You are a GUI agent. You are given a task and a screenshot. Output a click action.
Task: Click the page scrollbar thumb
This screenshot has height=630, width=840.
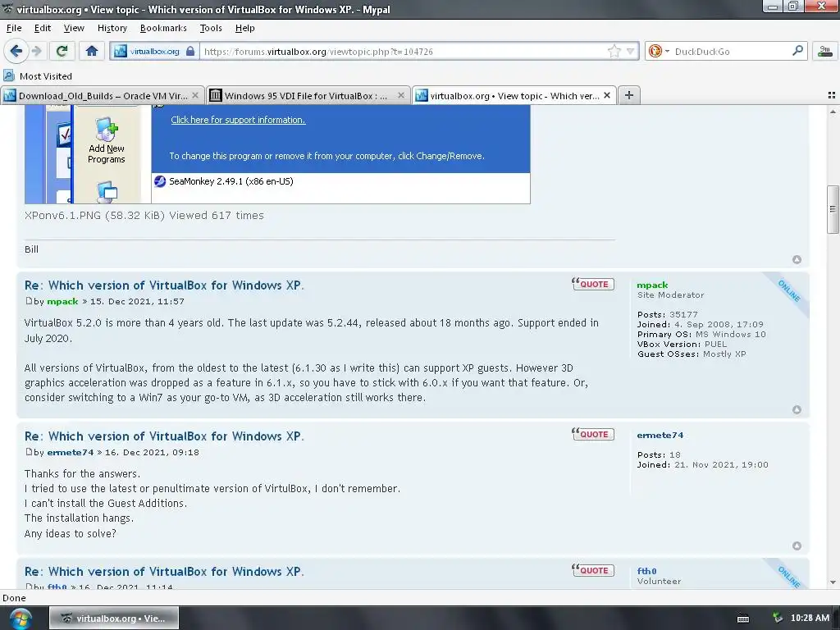833,209
